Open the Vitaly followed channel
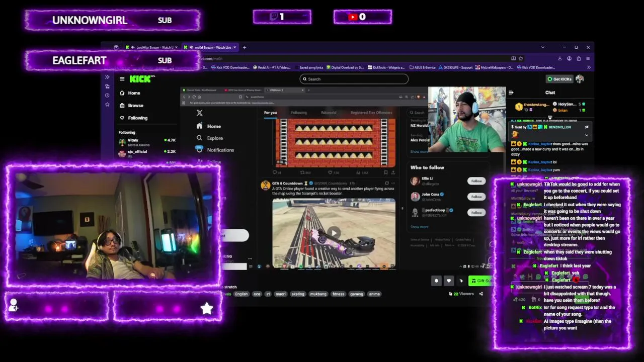This screenshot has width=644, height=362. pos(147,142)
